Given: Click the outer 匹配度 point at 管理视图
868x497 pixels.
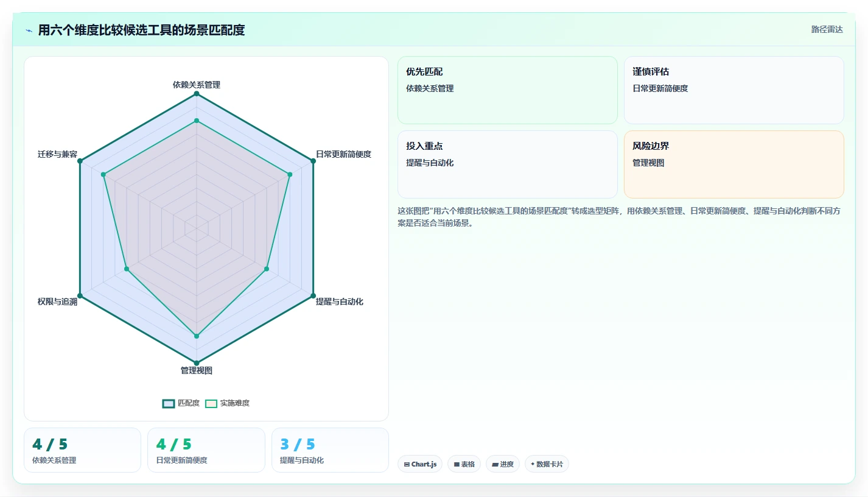Looking at the screenshot, I should click(x=197, y=363).
